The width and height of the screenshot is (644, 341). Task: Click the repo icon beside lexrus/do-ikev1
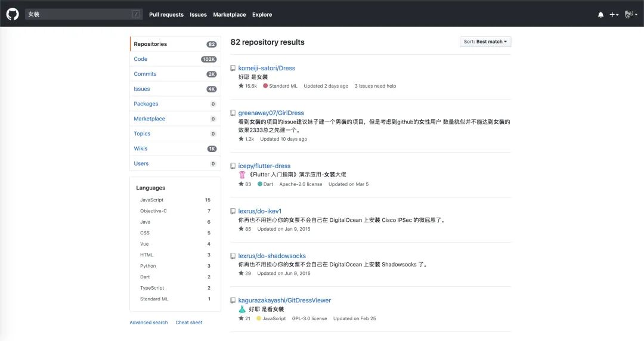point(233,211)
